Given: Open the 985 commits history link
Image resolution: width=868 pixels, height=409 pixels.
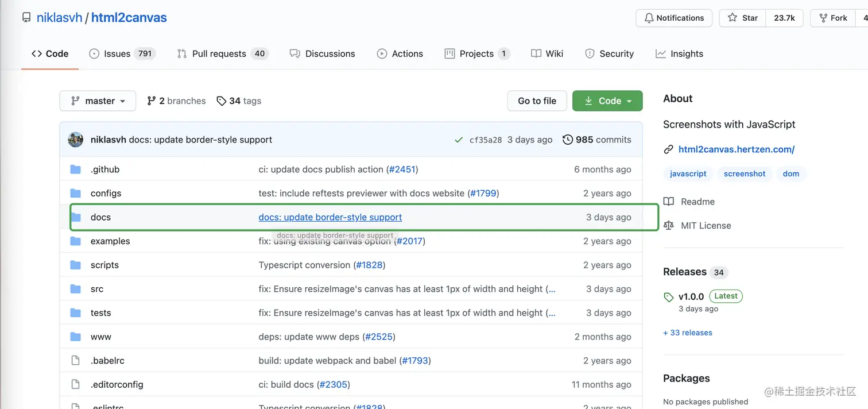Looking at the screenshot, I should (x=596, y=140).
